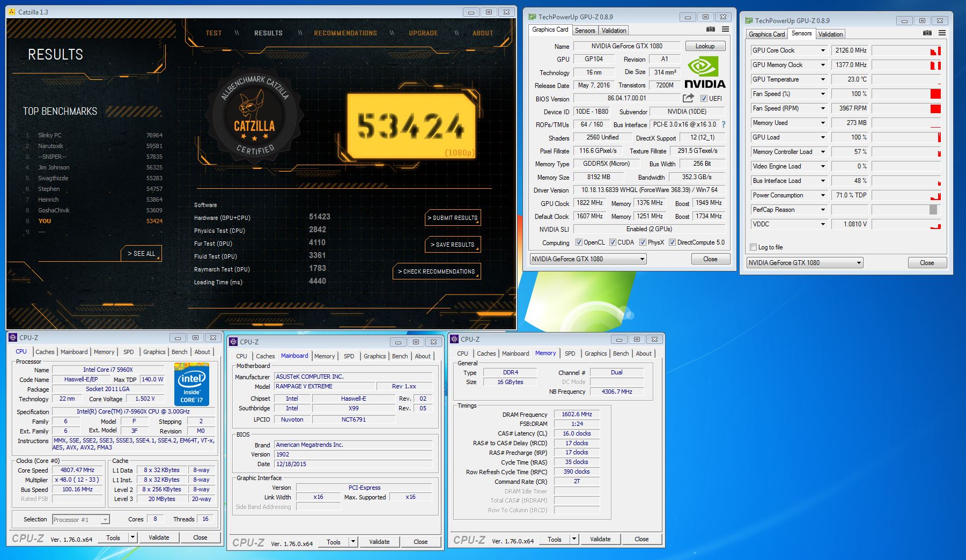Switch to Validation tab in GPU-Z Sensors window
Viewport: 966px width, 560px height.
[830, 34]
